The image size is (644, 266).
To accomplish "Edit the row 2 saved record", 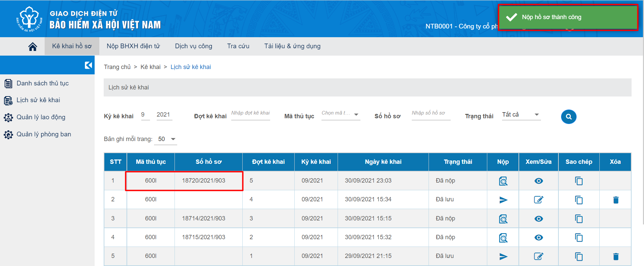I will (x=538, y=200).
